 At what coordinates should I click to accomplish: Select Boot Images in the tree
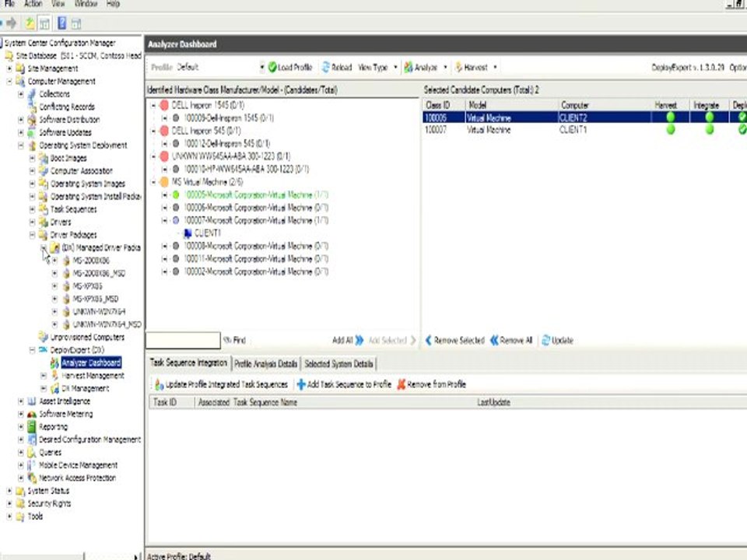pos(68,158)
